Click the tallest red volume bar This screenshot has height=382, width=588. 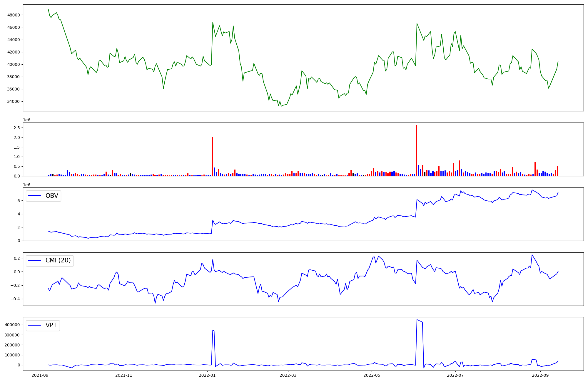click(417, 150)
